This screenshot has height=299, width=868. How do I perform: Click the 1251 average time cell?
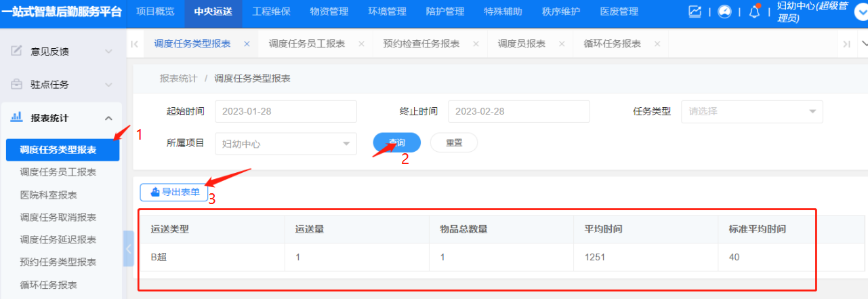pos(646,258)
